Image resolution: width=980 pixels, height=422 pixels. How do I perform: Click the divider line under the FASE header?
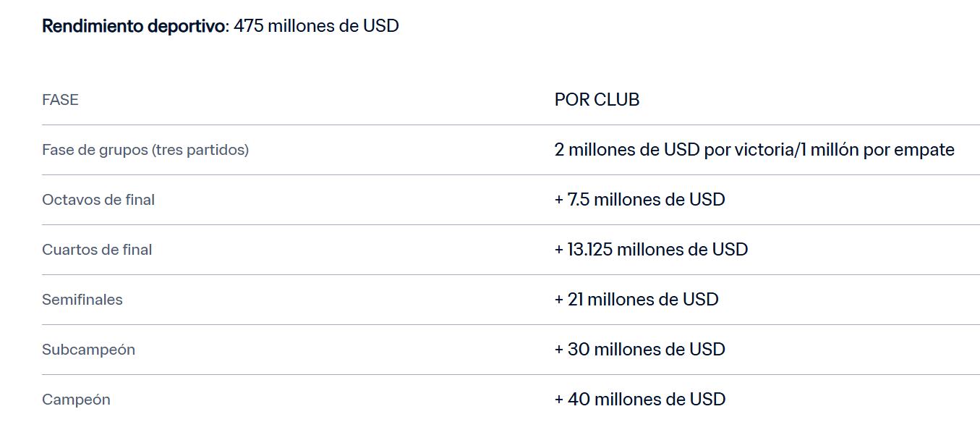289,125
